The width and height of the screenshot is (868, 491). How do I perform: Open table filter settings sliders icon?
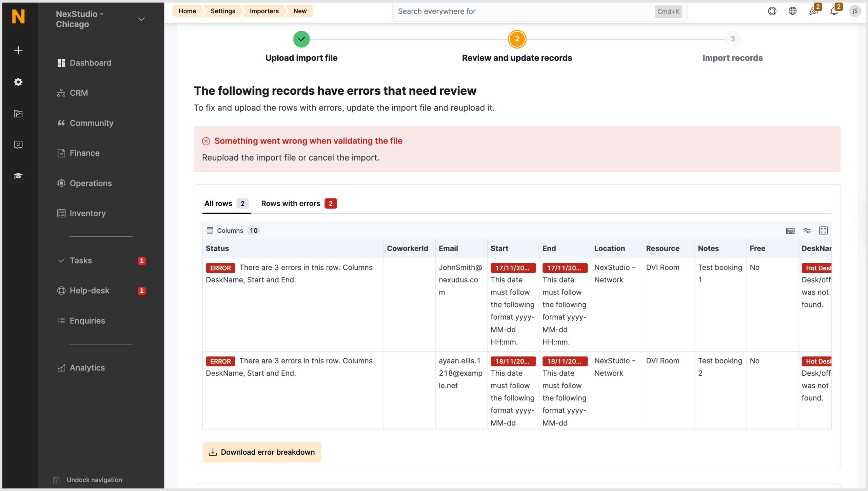[x=807, y=230]
